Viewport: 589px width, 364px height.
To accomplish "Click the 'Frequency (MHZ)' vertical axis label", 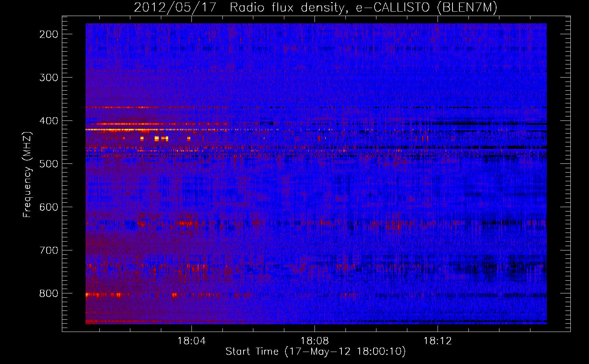I will 27,175.
